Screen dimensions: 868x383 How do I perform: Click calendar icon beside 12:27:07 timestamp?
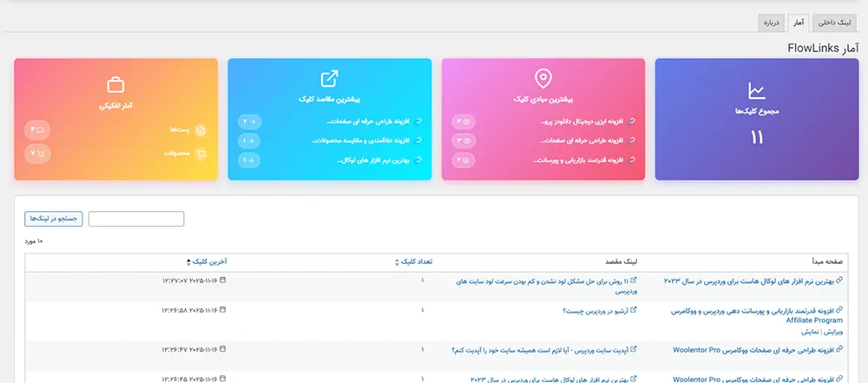coord(223,281)
